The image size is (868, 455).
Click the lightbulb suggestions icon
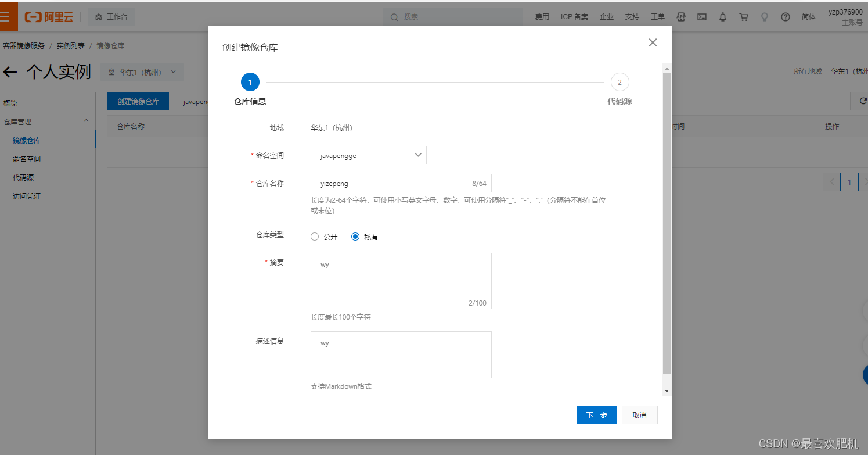pyautogui.click(x=765, y=17)
